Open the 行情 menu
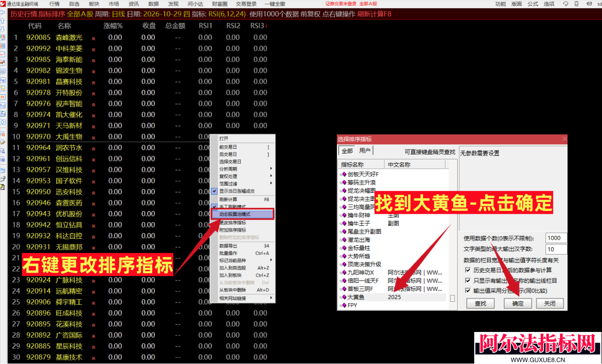The image size is (602, 364). point(55,4)
